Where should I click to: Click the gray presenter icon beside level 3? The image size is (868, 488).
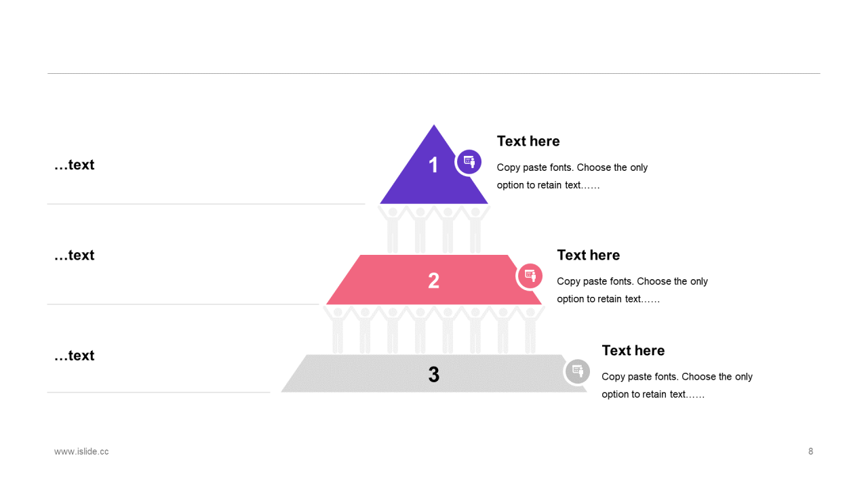coord(577,371)
